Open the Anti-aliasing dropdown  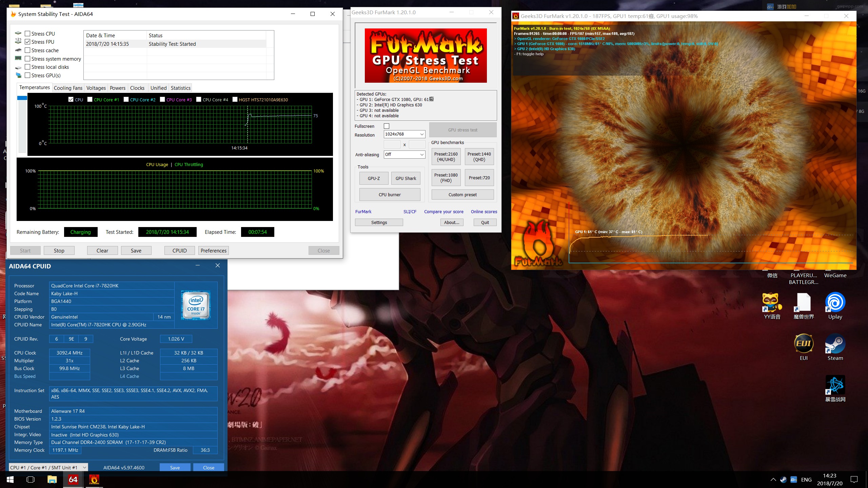pos(405,155)
